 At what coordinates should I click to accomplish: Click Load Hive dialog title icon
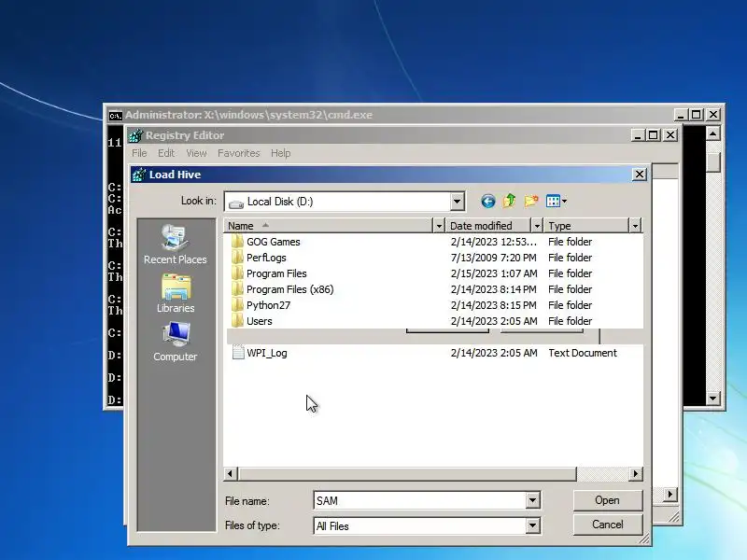(x=138, y=175)
